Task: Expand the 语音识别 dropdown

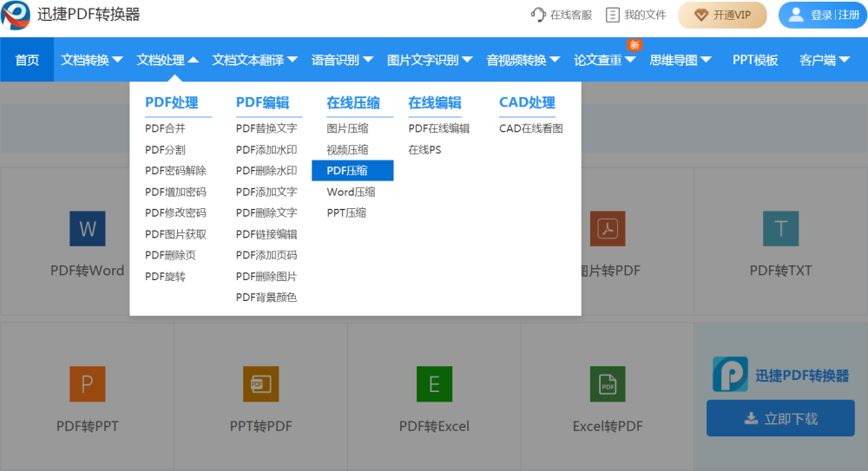Action: click(342, 60)
